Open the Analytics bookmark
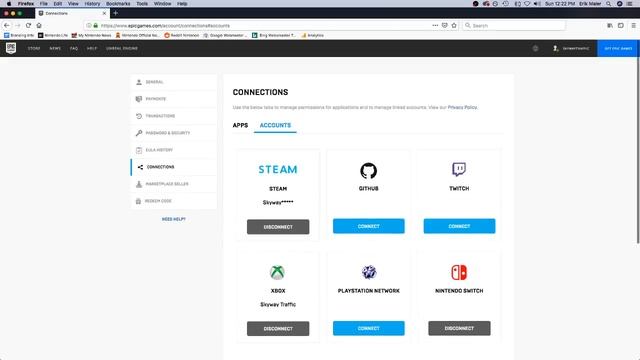This screenshot has height=360, width=640. pyautogui.click(x=312, y=36)
